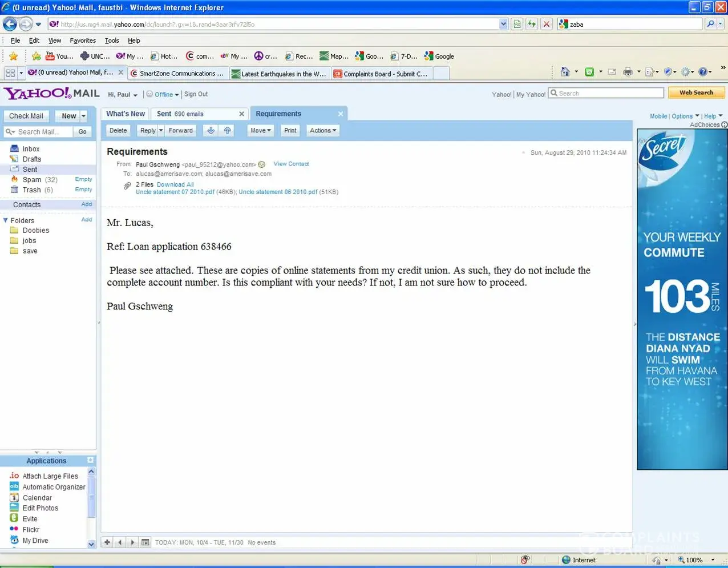Open the Offline status dropdown
The image size is (728, 568).
(x=163, y=95)
